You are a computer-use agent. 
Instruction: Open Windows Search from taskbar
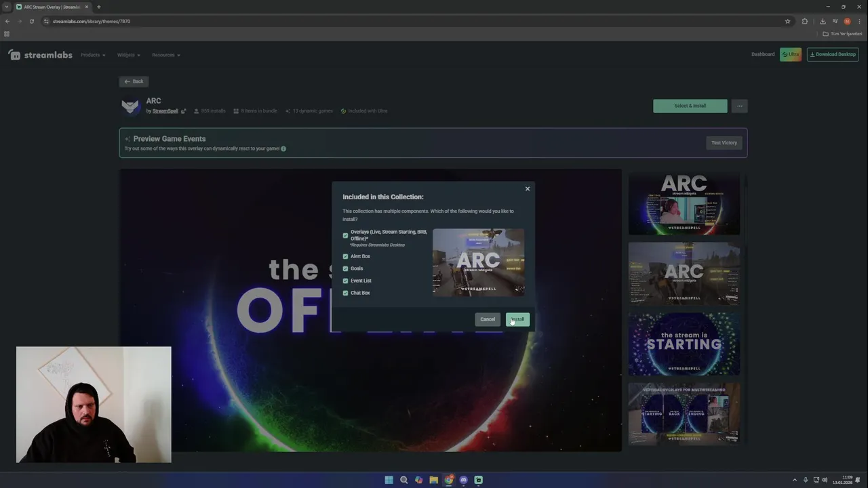tap(403, 480)
